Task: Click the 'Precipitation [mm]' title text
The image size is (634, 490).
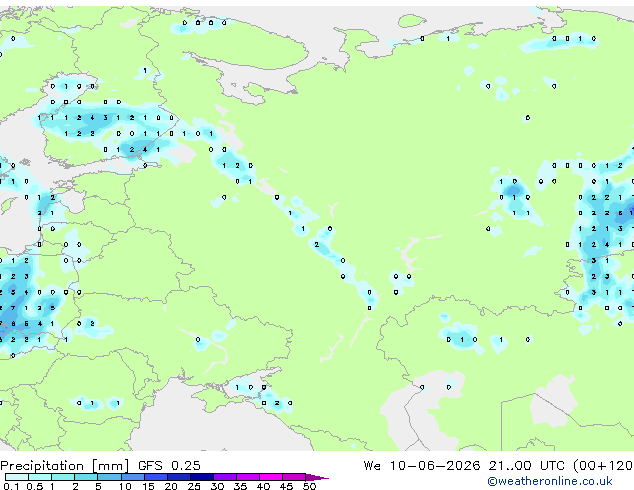Action: pyautogui.click(x=65, y=466)
